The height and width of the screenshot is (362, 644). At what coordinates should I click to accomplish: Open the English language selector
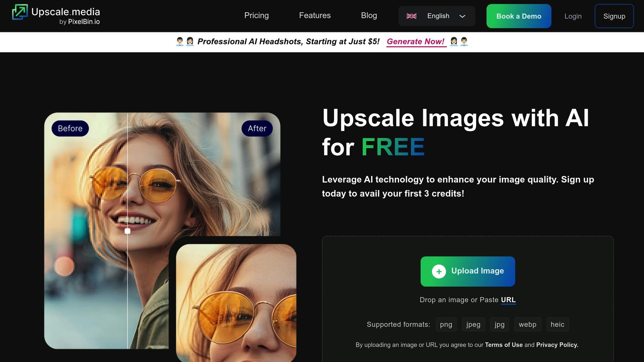coord(438,16)
